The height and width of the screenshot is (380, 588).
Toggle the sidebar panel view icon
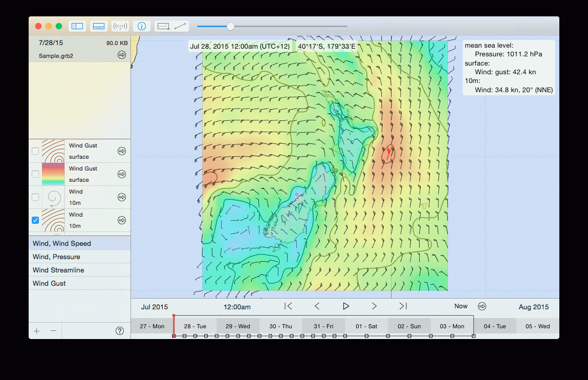(x=77, y=26)
